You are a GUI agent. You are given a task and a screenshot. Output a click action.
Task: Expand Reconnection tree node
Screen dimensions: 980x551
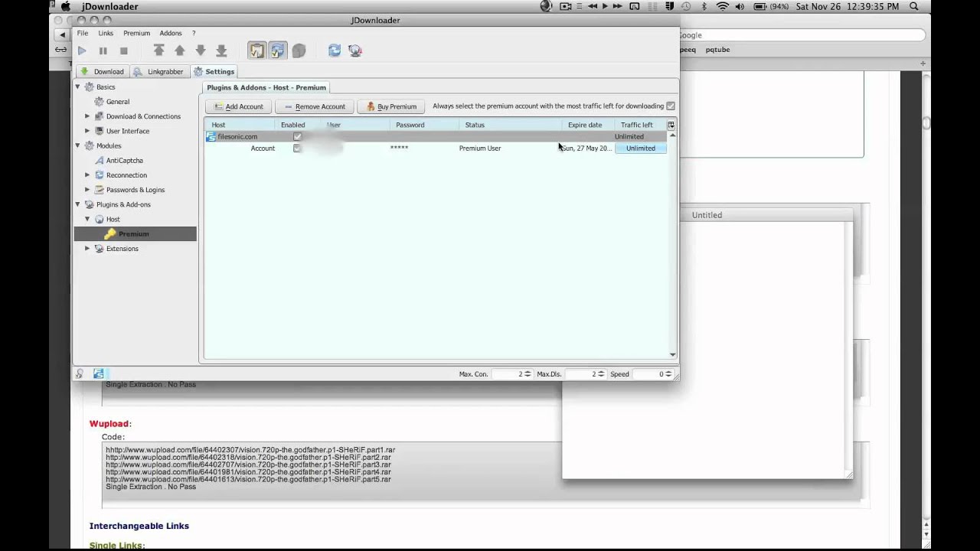point(87,175)
